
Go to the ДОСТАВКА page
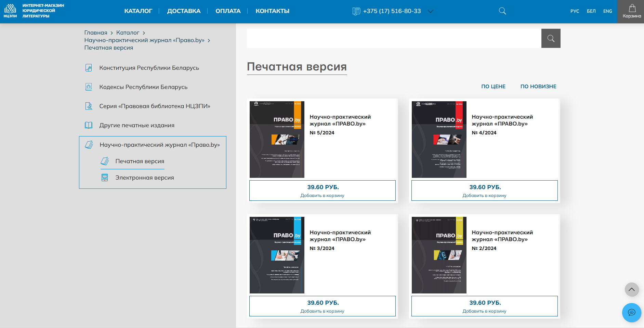[x=184, y=11]
